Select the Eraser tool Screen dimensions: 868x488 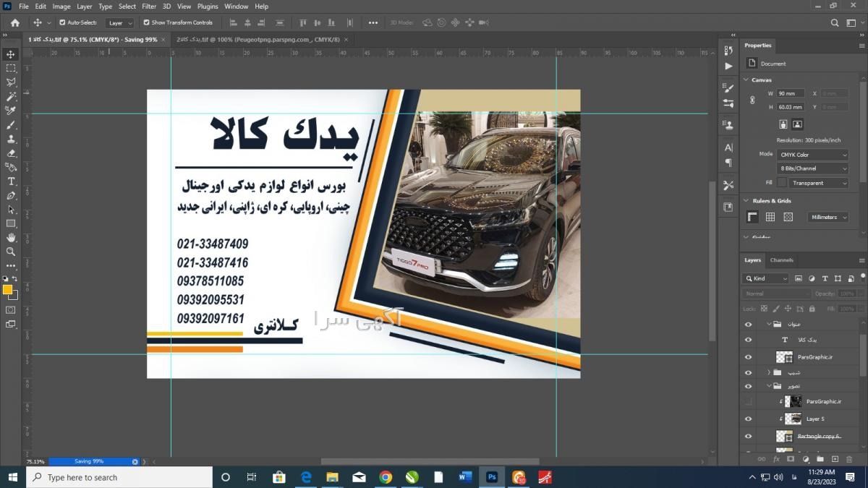click(x=11, y=153)
